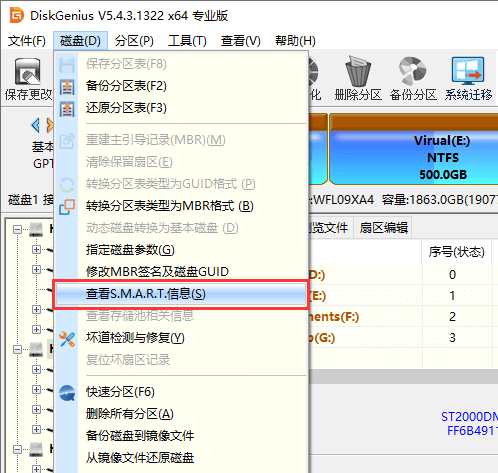Screen dimensions: 498x473
Task: Choose 备份磁盘到镜像文件 from the menu
Action: click(x=140, y=436)
